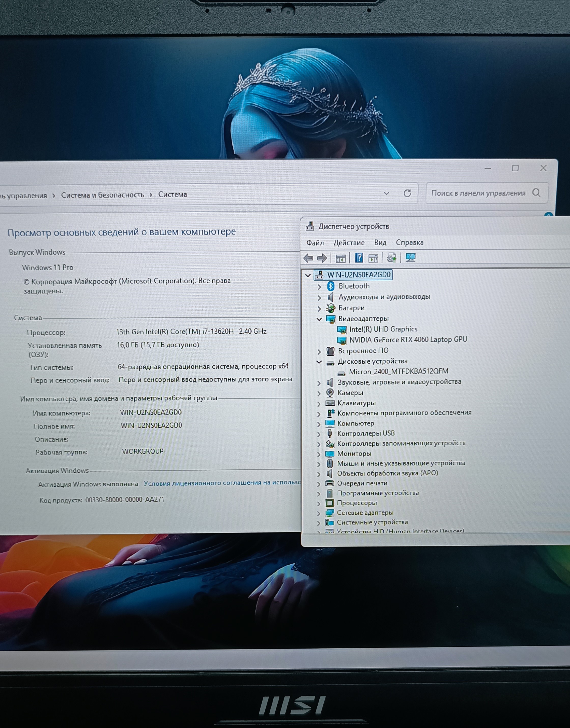Expand Контроллеры запоминающих устройств
Viewport: 570px width, 728px height.
pos(319,444)
